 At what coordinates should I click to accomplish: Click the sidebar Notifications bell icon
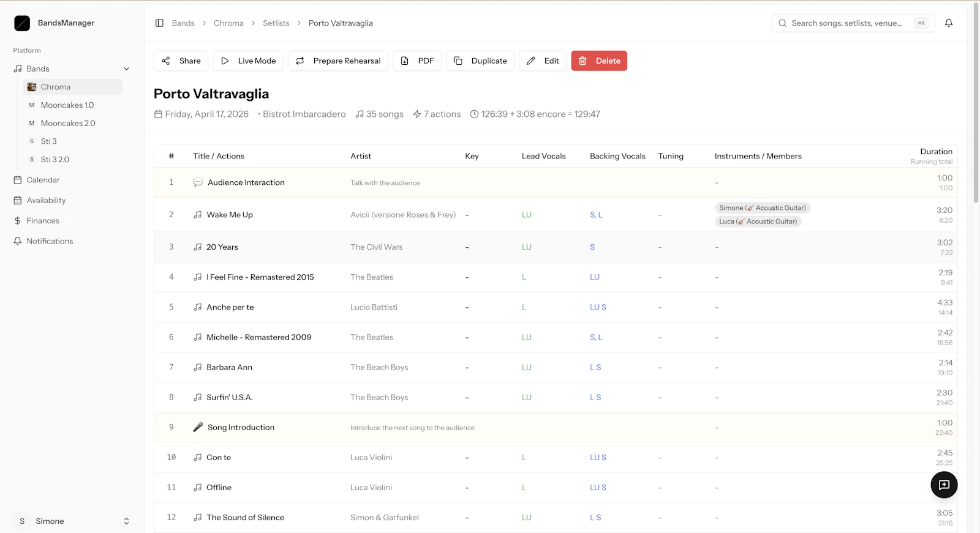coord(18,241)
